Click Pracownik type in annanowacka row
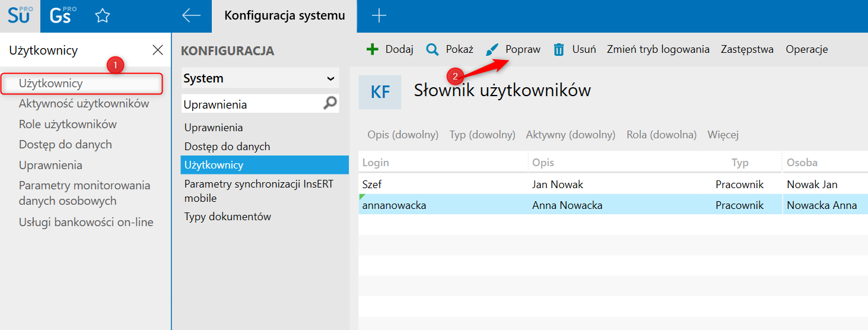This screenshot has height=330, width=868. [x=739, y=205]
